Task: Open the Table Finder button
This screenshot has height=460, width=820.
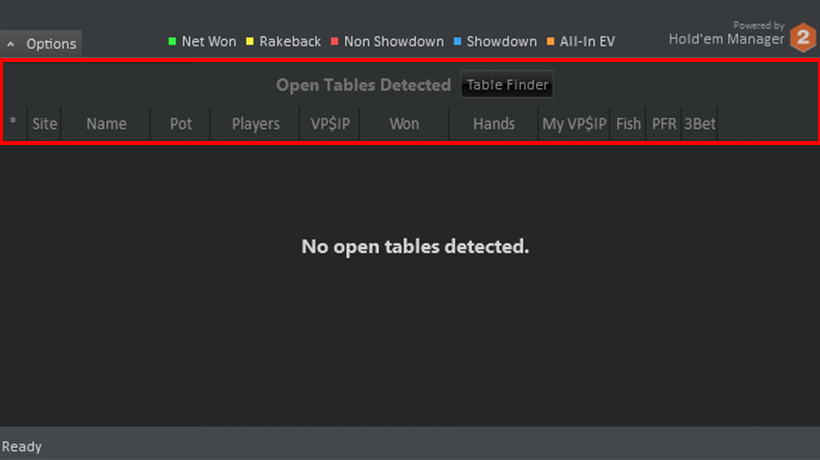Action: 507,85
